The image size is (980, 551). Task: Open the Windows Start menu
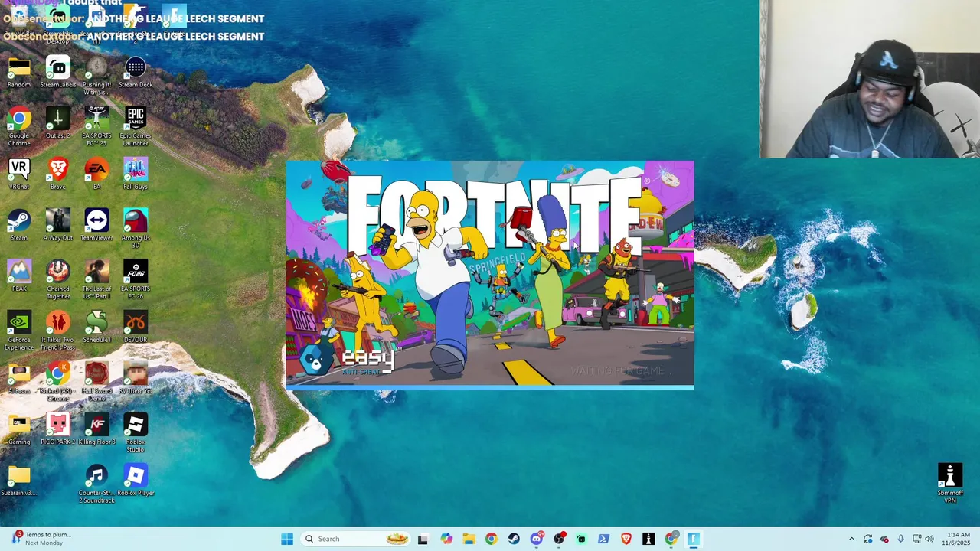tap(287, 539)
